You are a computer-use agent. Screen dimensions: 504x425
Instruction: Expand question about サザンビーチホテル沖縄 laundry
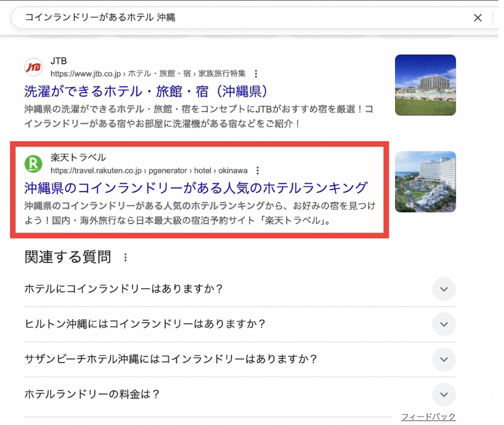click(444, 359)
